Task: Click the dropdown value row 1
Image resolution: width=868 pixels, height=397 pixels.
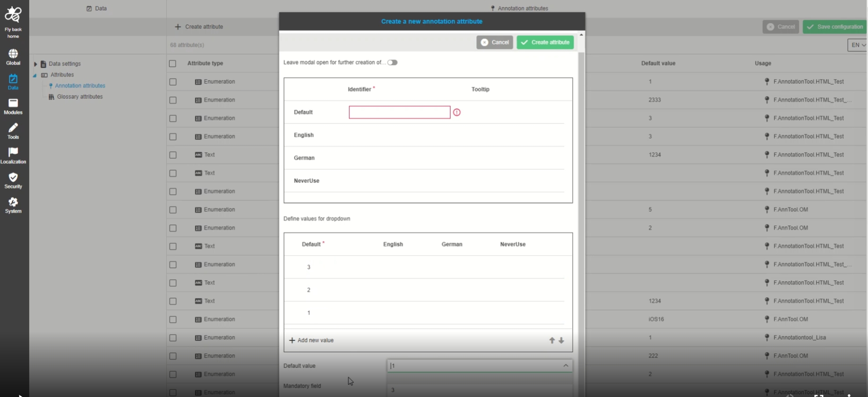Action: (x=424, y=313)
